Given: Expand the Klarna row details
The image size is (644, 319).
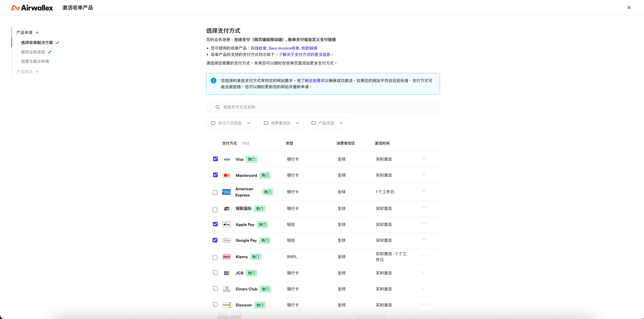Looking at the screenshot, I should [424, 256].
